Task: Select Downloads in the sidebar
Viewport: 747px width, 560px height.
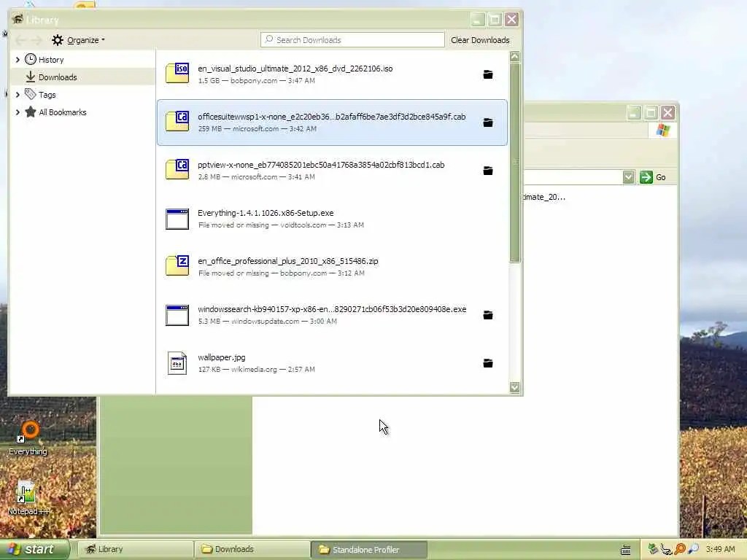Action: pyautogui.click(x=82, y=77)
